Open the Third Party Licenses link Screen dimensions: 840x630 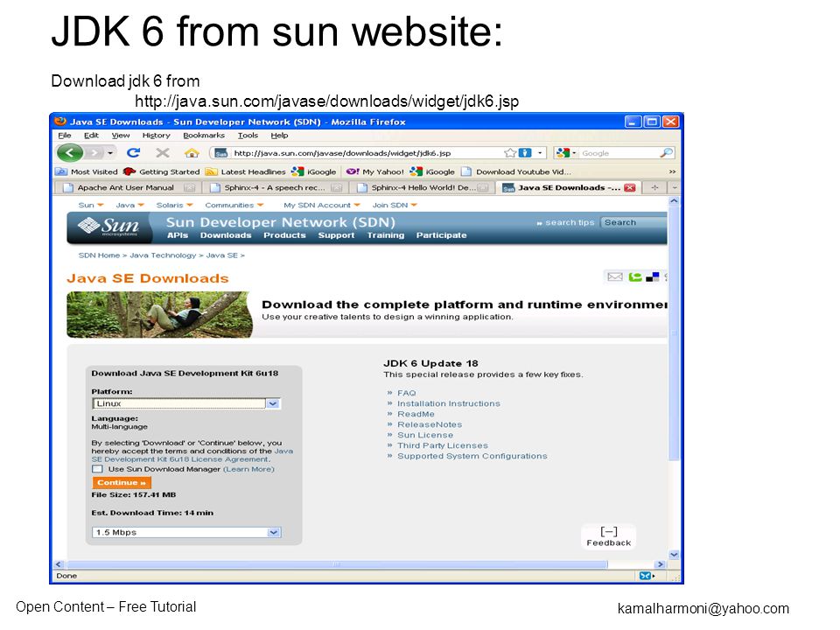click(443, 445)
